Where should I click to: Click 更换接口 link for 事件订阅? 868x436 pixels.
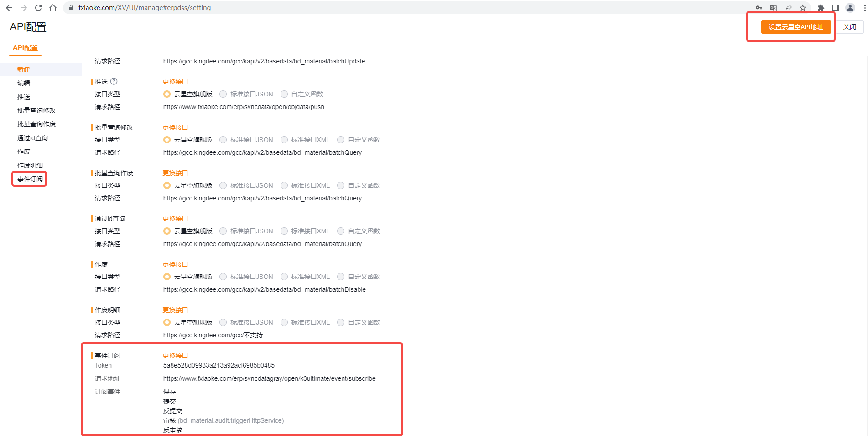176,356
